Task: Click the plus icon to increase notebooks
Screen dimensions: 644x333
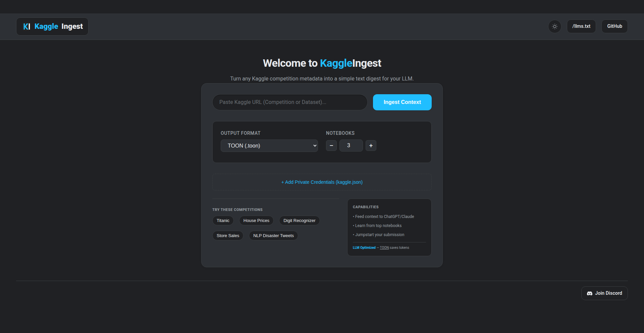Action: coord(371,145)
